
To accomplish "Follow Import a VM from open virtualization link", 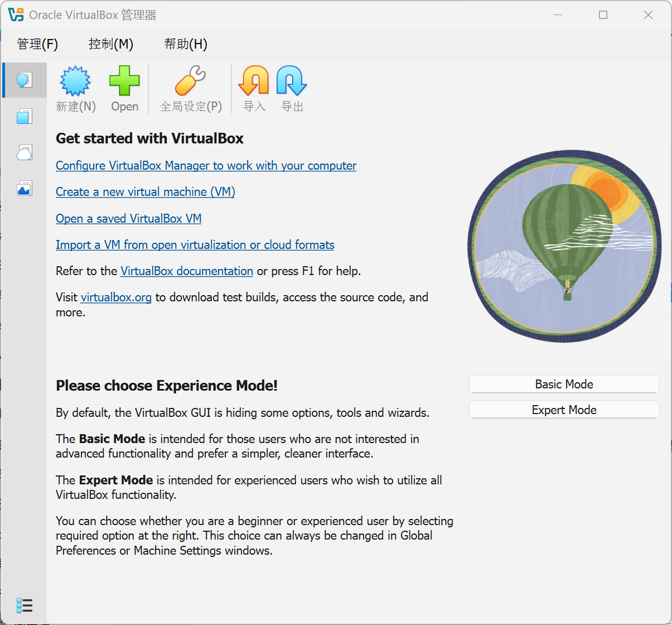I will 195,245.
